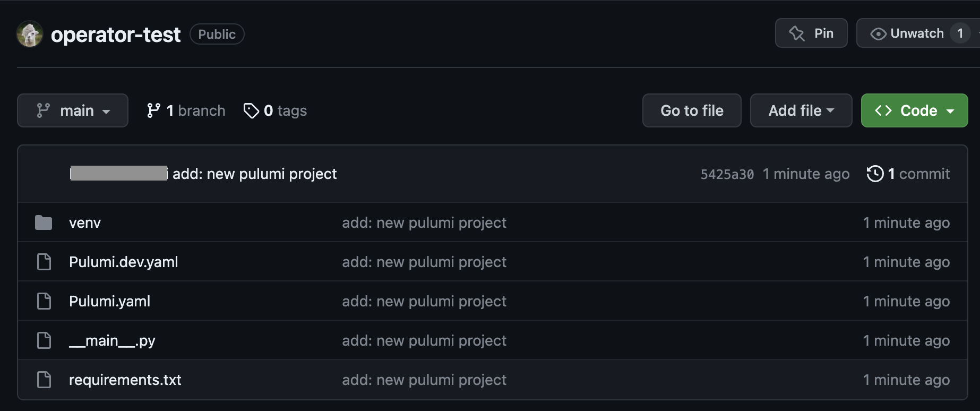Open the Pulumi.yaml file
Screen dimensions: 980x411
click(109, 301)
